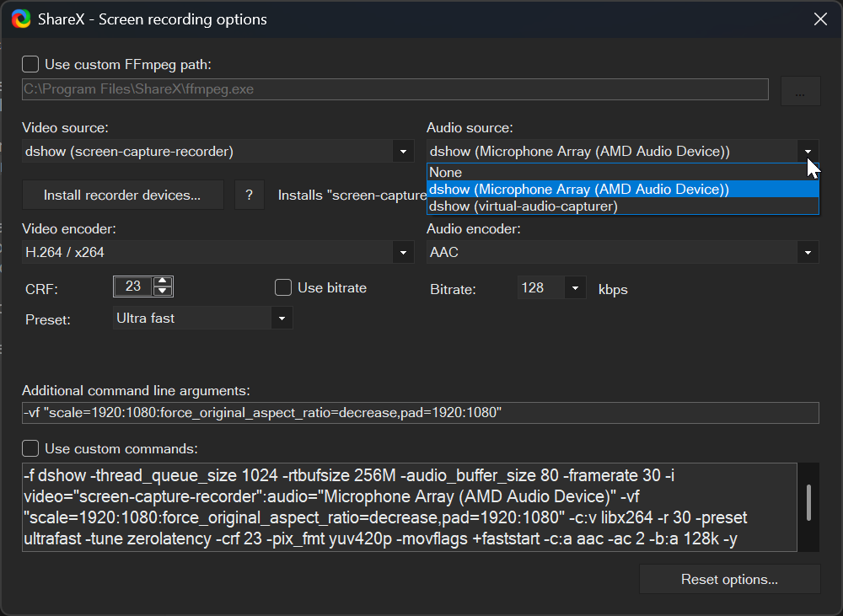Enable Use custom FFmpeg path checkbox
Screen dimensions: 843x616
30,64
